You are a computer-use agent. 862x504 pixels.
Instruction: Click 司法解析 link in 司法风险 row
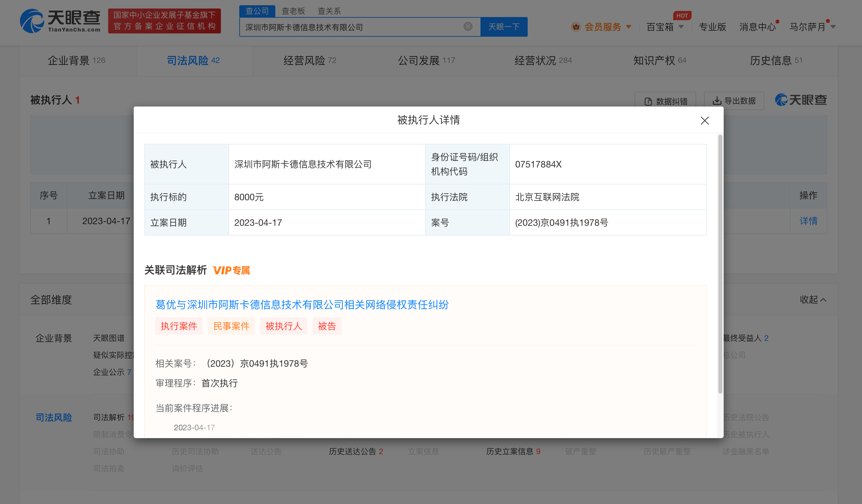coord(113,417)
